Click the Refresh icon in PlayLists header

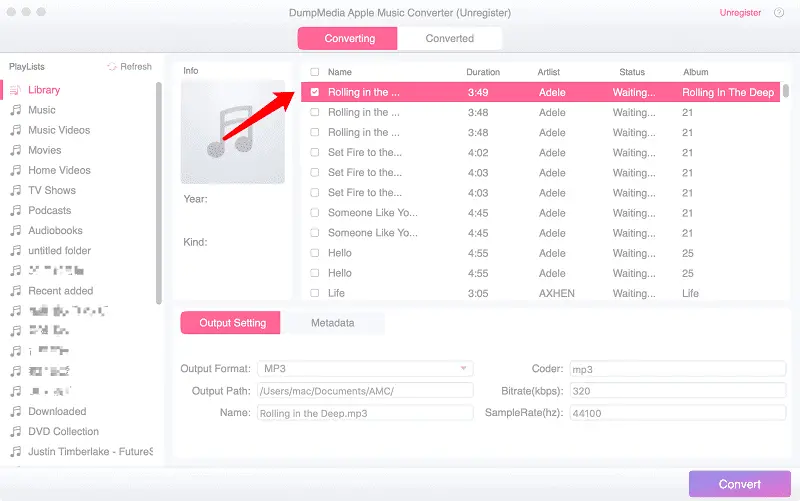click(x=112, y=67)
